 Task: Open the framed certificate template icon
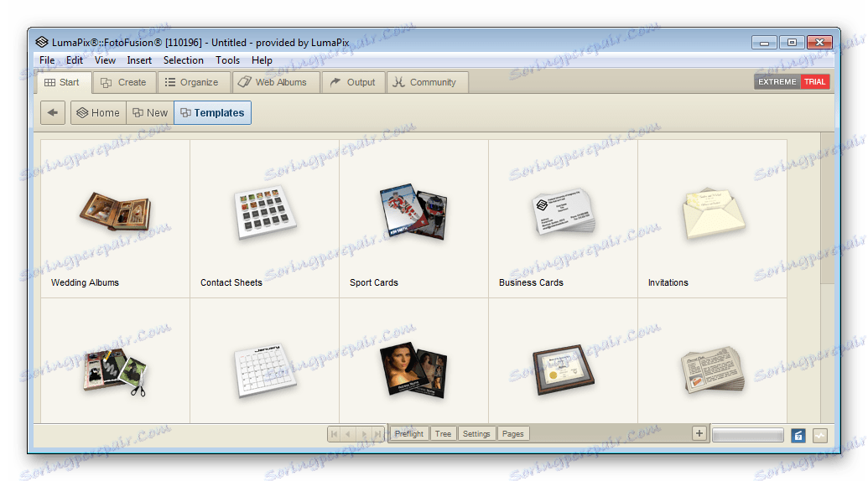[x=564, y=370]
